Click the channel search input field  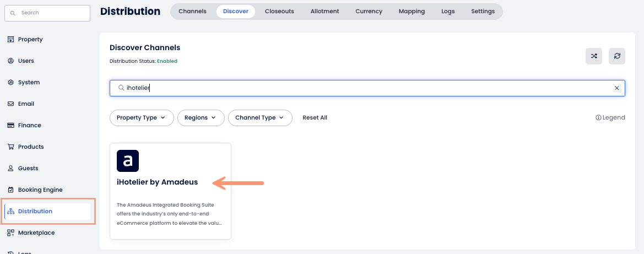coord(364,88)
